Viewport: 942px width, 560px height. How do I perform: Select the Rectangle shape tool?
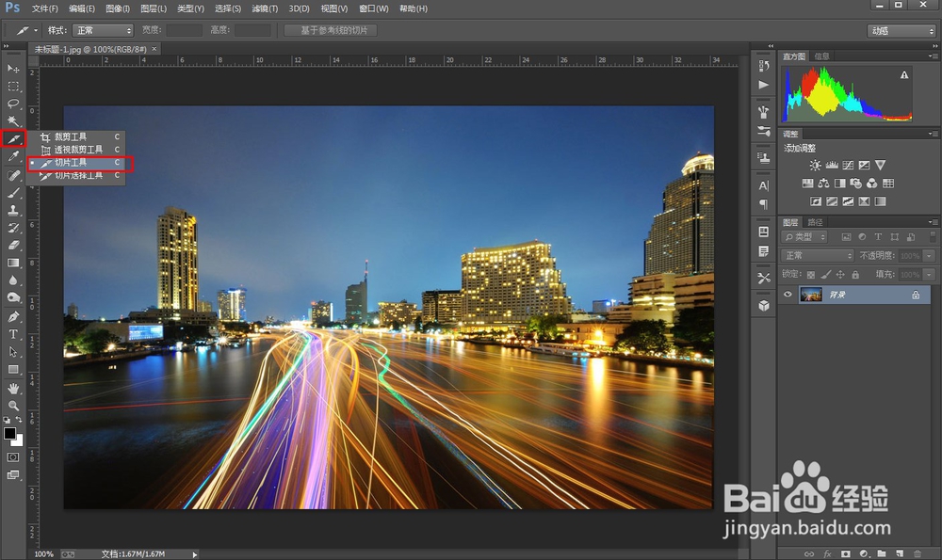tap(13, 369)
